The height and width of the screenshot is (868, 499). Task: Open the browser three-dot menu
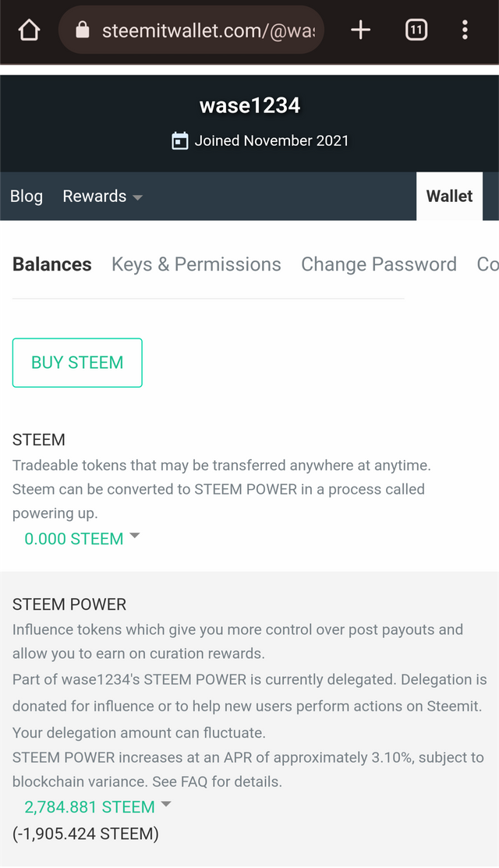pyautogui.click(x=465, y=30)
